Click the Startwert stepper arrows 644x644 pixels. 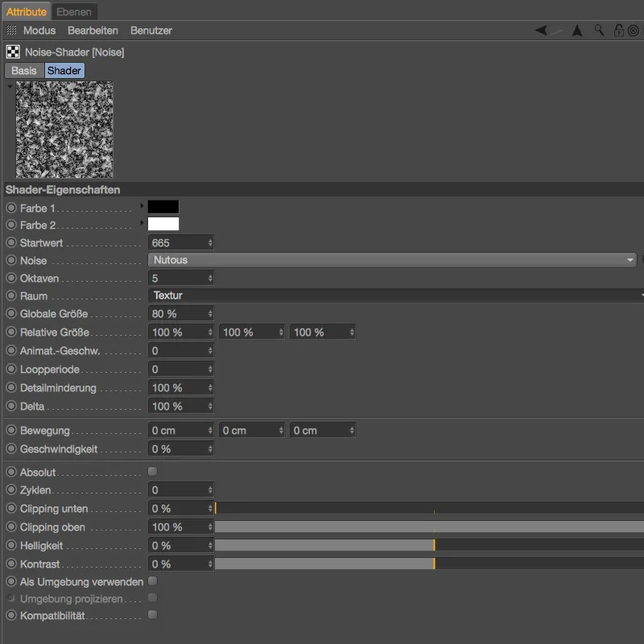pyautogui.click(x=210, y=243)
